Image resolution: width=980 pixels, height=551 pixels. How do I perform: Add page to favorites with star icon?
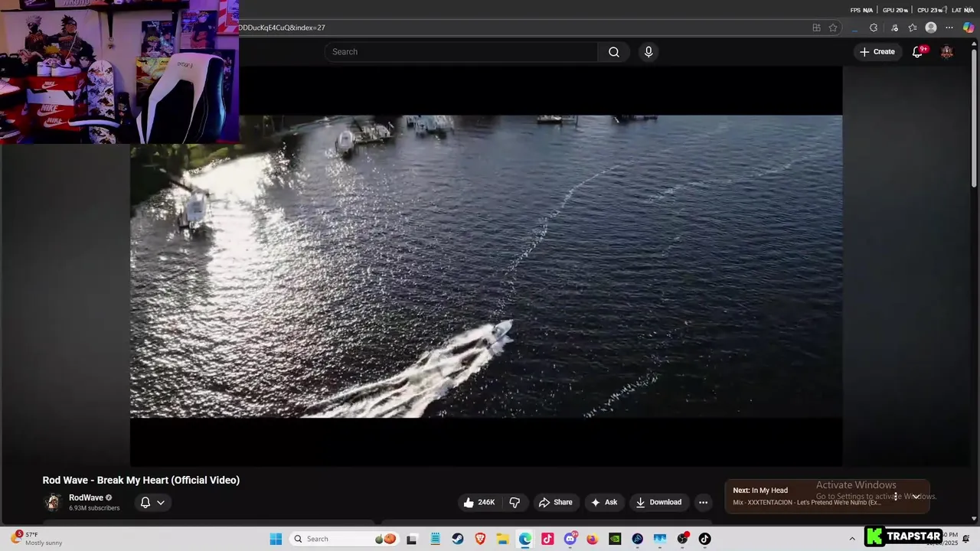(x=833, y=28)
